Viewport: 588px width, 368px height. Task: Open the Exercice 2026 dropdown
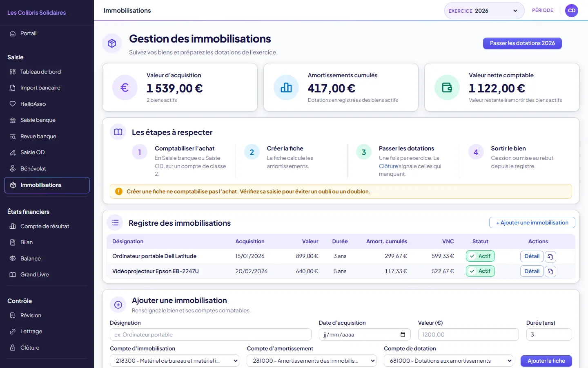click(x=484, y=11)
